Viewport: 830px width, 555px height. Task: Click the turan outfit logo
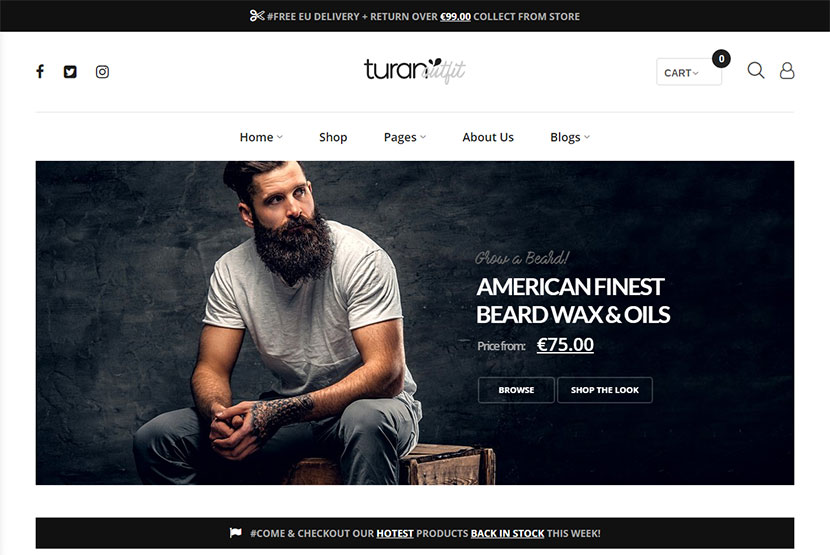[414, 70]
